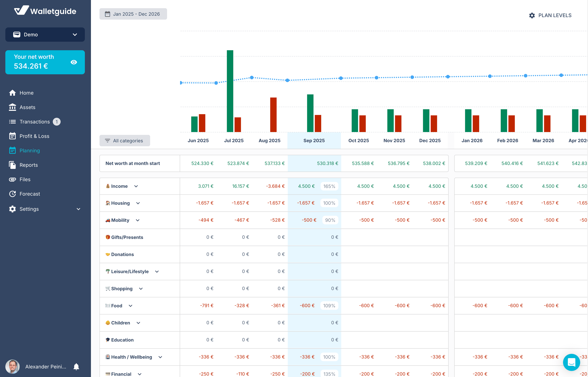Expand the Leisure/Lifestyle category chevron
This screenshot has height=377, width=588.
pos(157,272)
